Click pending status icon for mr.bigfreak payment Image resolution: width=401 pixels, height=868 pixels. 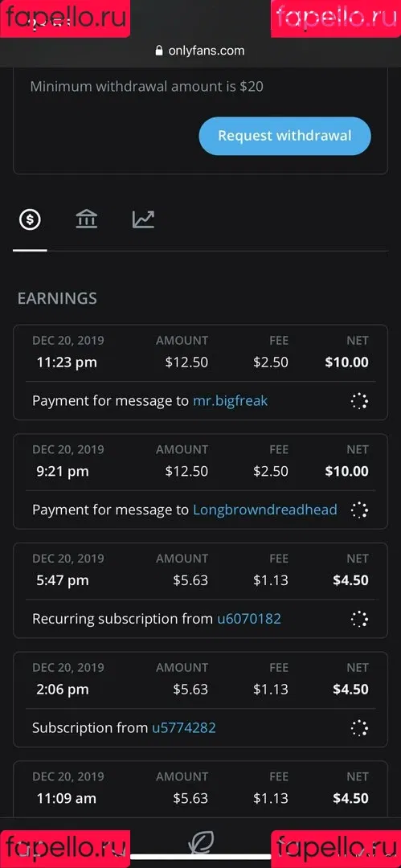point(359,401)
